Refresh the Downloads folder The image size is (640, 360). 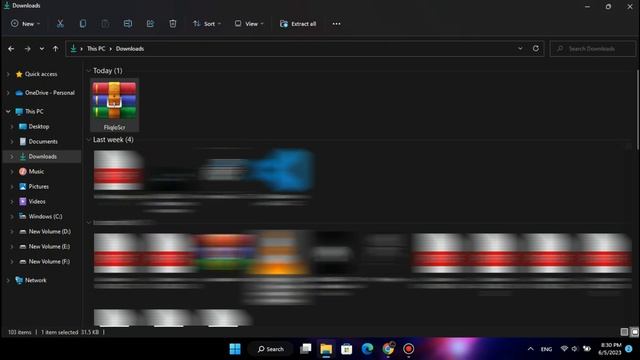pos(536,49)
